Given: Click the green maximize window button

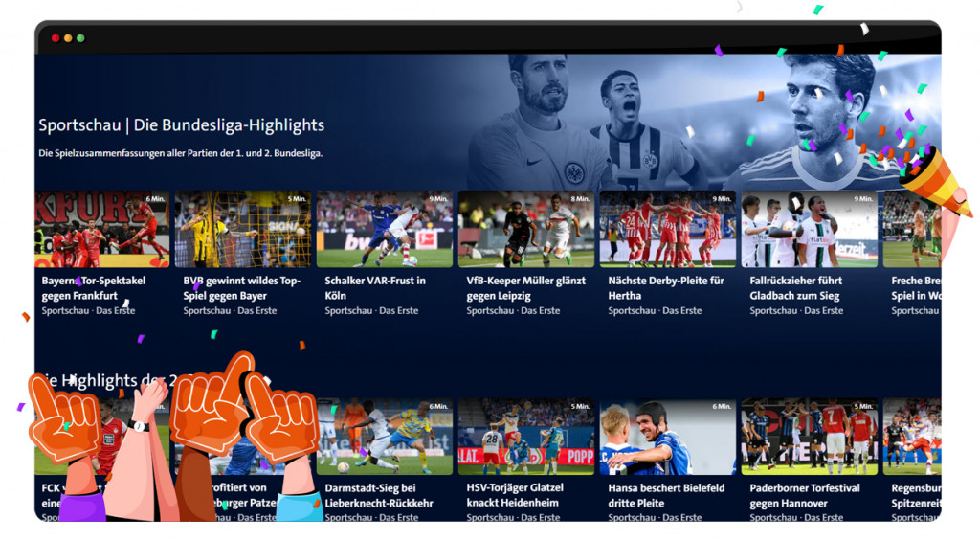Looking at the screenshot, I should click(x=80, y=38).
